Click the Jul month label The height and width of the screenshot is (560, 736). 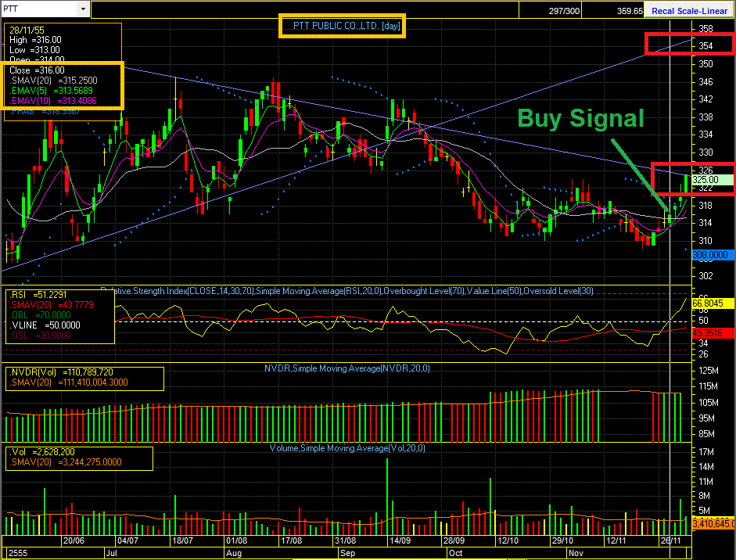(x=112, y=553)
